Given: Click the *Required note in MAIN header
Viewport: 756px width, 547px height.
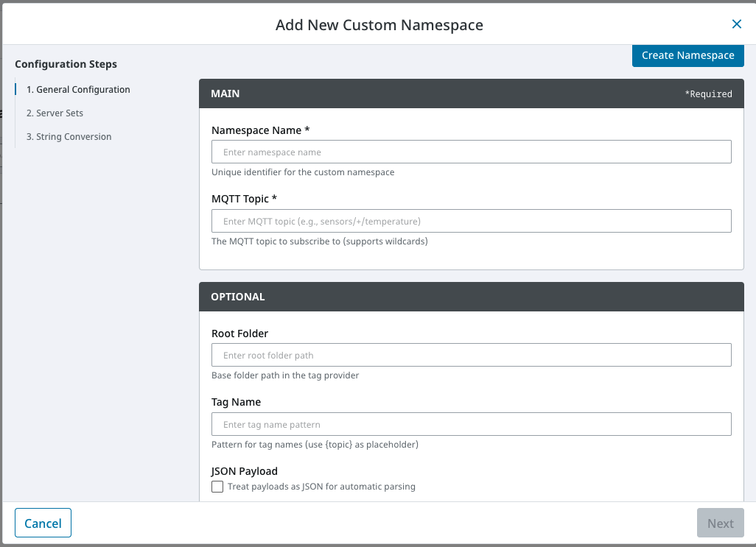Looking at the screenshot, I should pos(708,94).
